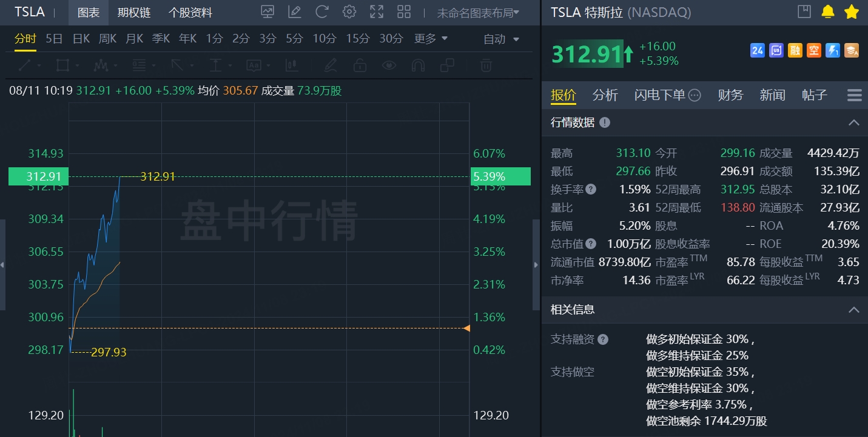This screenshot has height=437, width=868.
Task: Open the 自动 scale dropdown
Action: [x=501, y=39]
